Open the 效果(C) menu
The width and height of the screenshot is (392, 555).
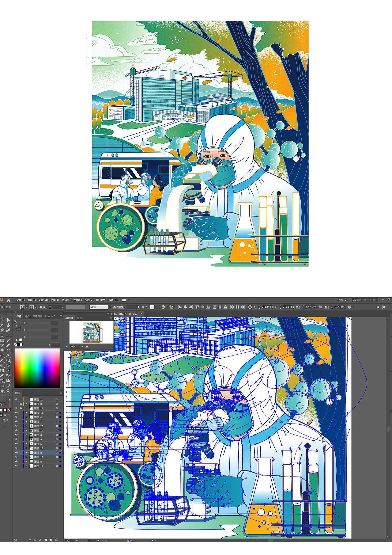tap(77, 300)
